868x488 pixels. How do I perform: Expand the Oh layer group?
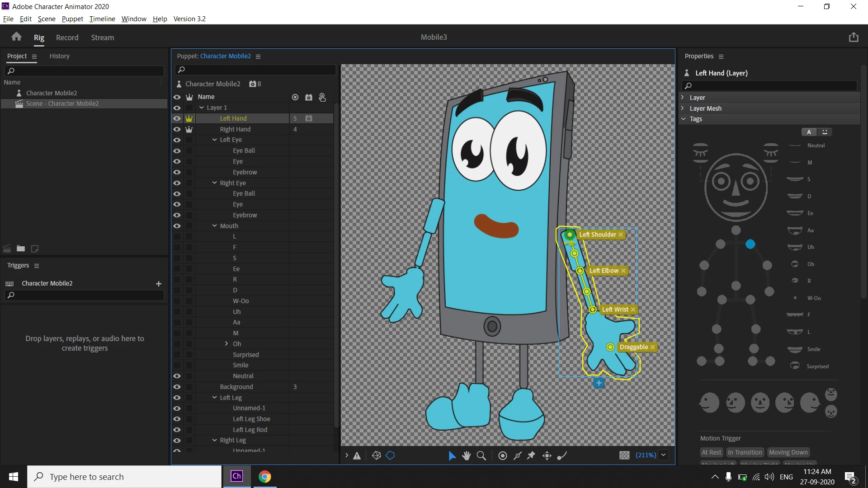point(226,344)
